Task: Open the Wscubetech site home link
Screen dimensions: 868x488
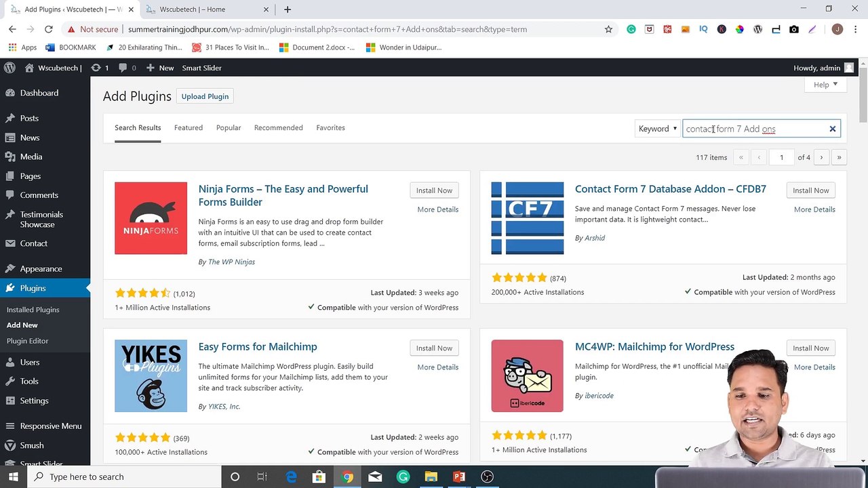Action: click(53, 68)
